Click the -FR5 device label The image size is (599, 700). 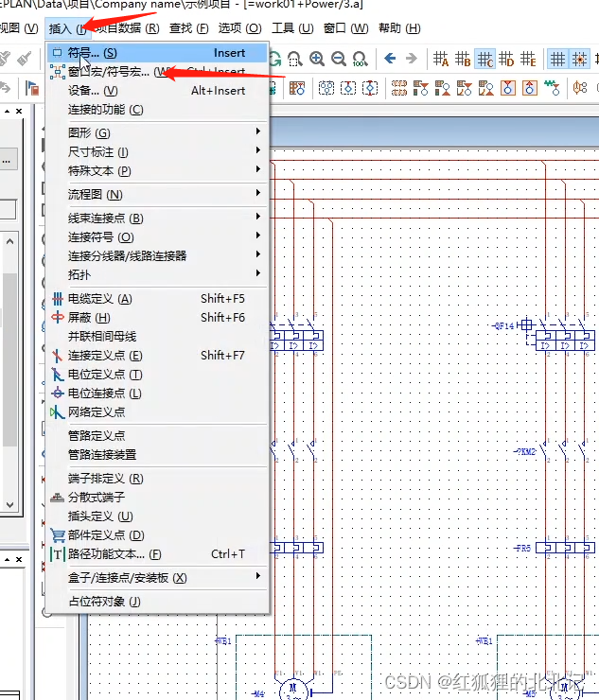(x=523, y=548)
